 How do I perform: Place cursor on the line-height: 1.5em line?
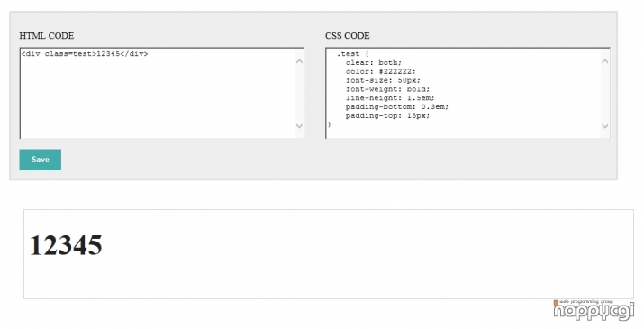tap(390, 98)
